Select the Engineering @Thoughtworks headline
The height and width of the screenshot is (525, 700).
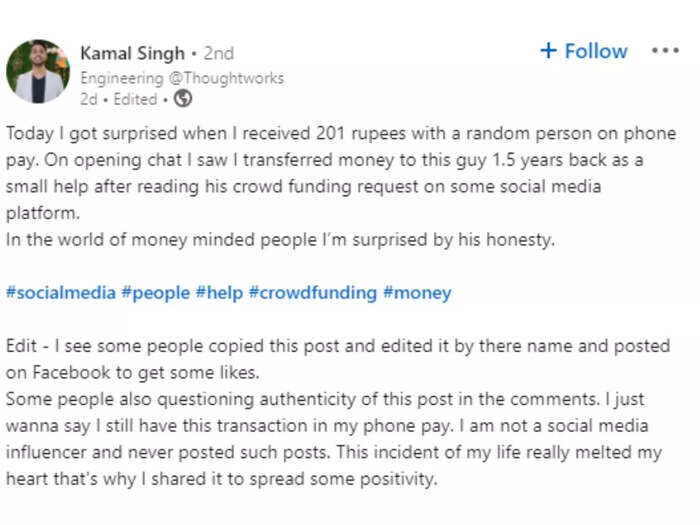[x=182, y=78]
